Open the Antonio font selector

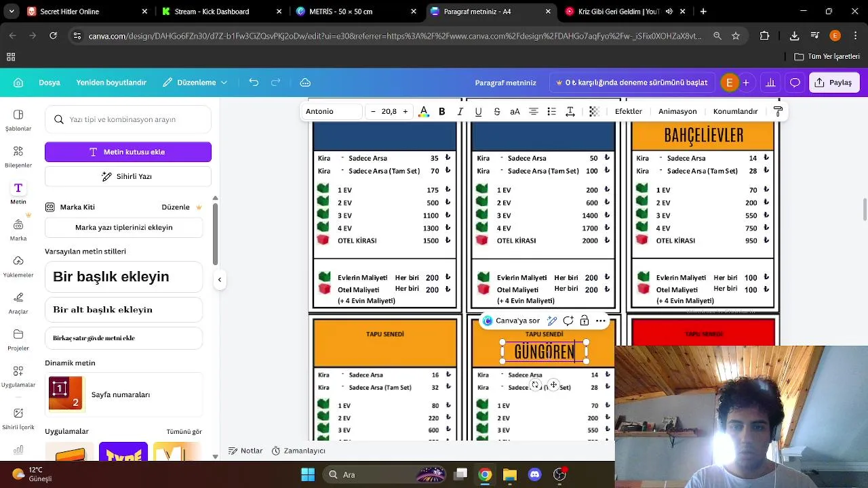point(332,111)
